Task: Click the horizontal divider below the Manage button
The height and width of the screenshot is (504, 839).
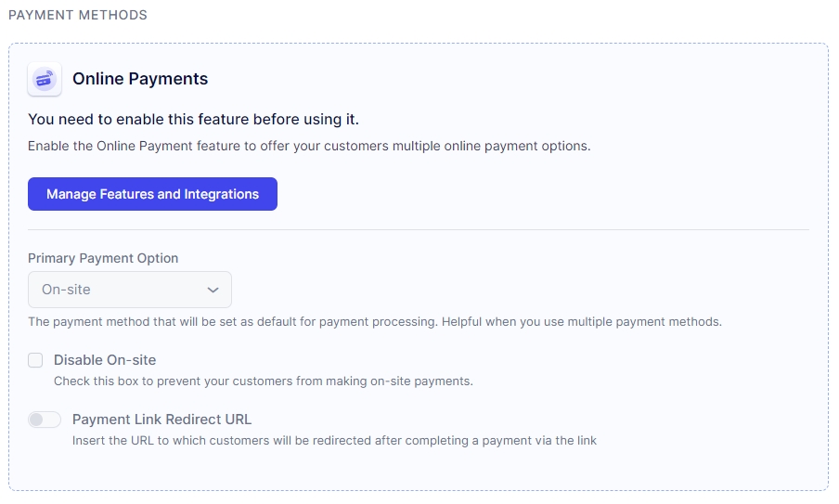Action: pos(419,229)
